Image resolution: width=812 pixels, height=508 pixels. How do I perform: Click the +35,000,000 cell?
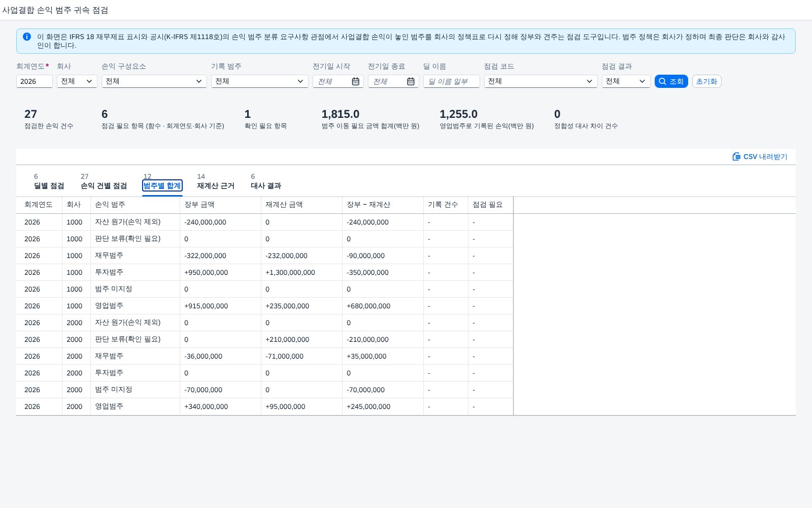383,356
